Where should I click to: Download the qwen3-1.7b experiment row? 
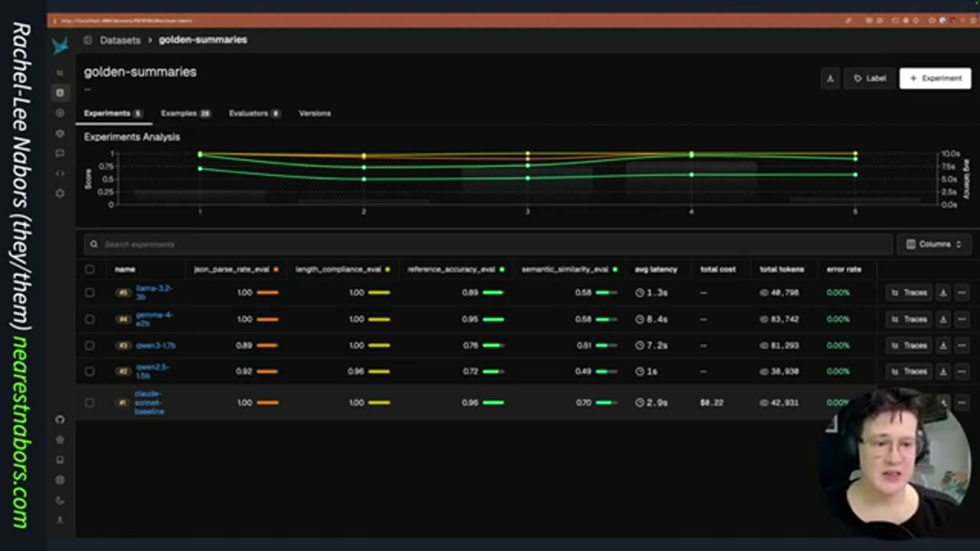click(x=943, y=345)
